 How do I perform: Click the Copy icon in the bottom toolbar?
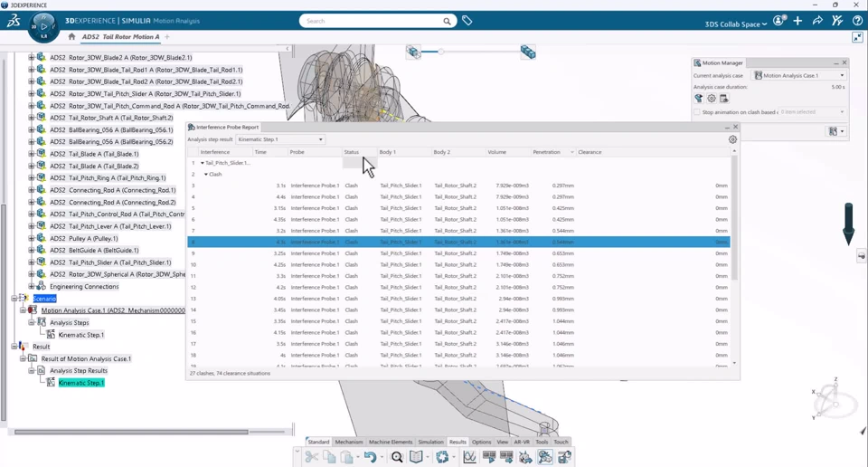pos(329,457)
